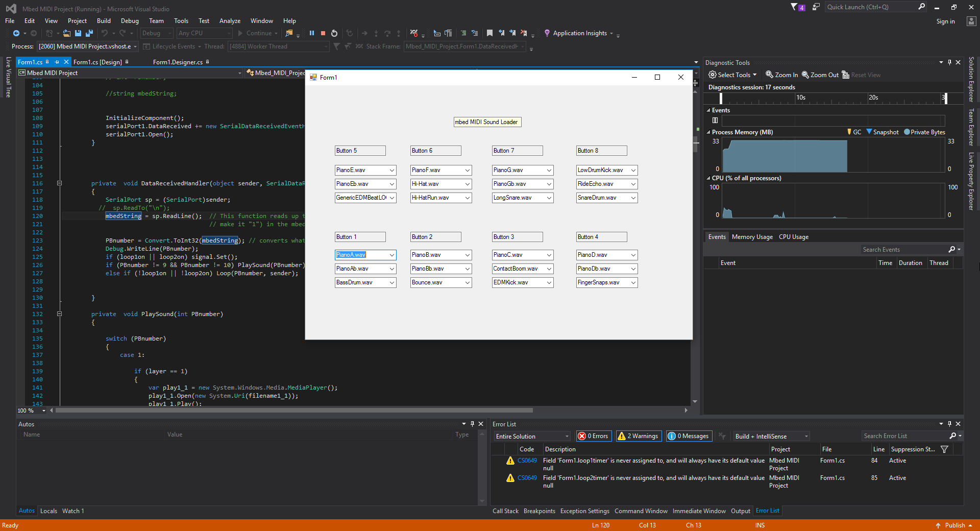The image size is (980, 531).
Task: Collapse the Events section in Diagnostic Tools
Action: 708,110
